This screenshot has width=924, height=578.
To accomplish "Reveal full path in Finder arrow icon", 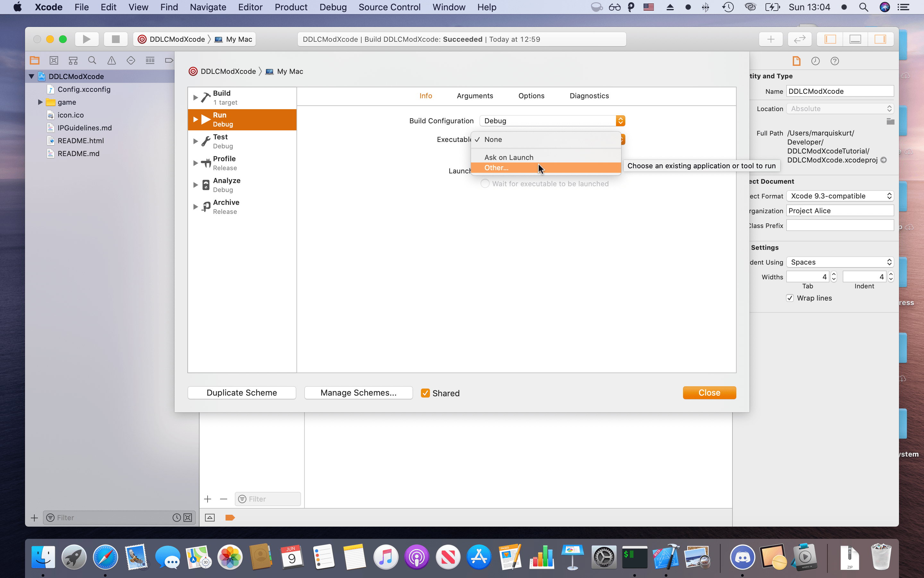I will coord(884,160).
